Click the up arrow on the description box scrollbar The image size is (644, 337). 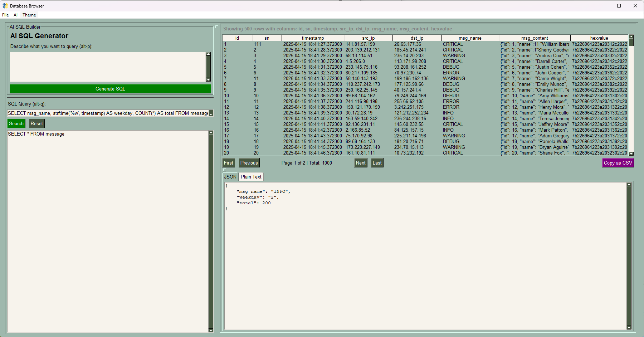pos(209,55)
